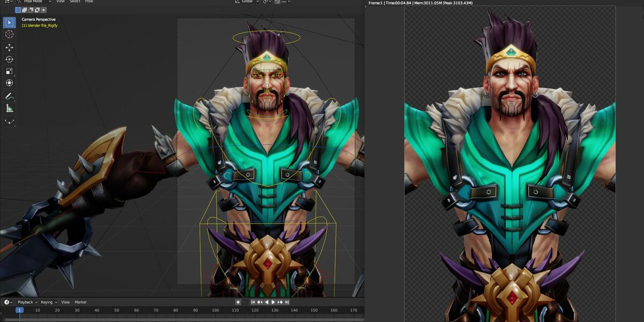The width and height of the screenshot is (644, 322).
Task: Click the yellow head circle rig control
Action: point(267,37)
